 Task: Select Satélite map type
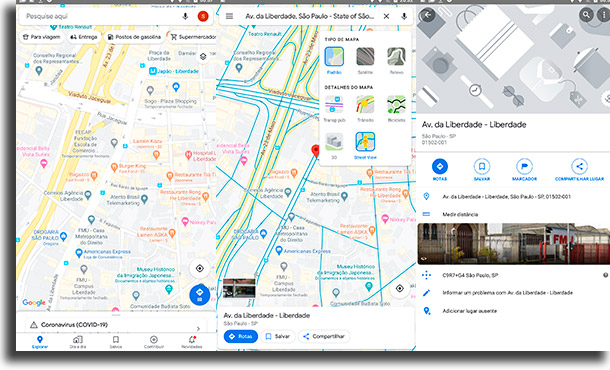pyautogui.click(x=365, y=61)
